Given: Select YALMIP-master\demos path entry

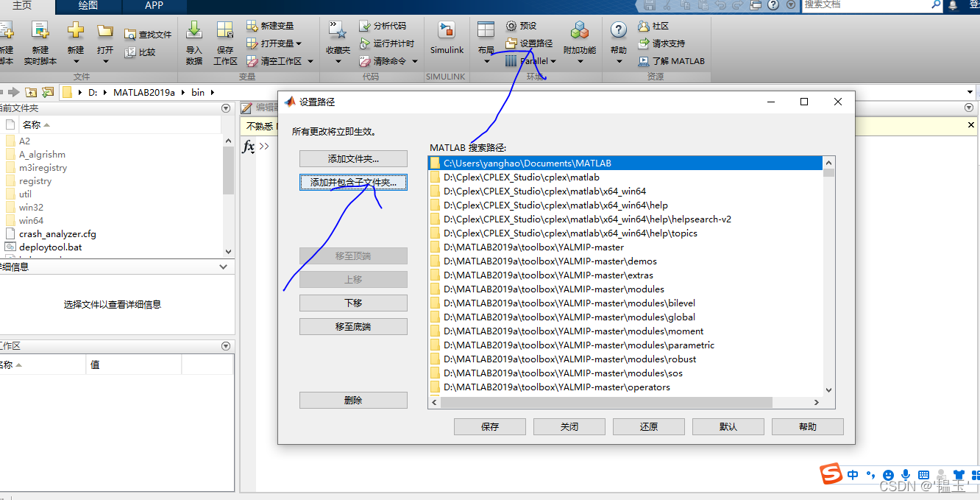Looking at the screenshot, I should tap(626, 261).
